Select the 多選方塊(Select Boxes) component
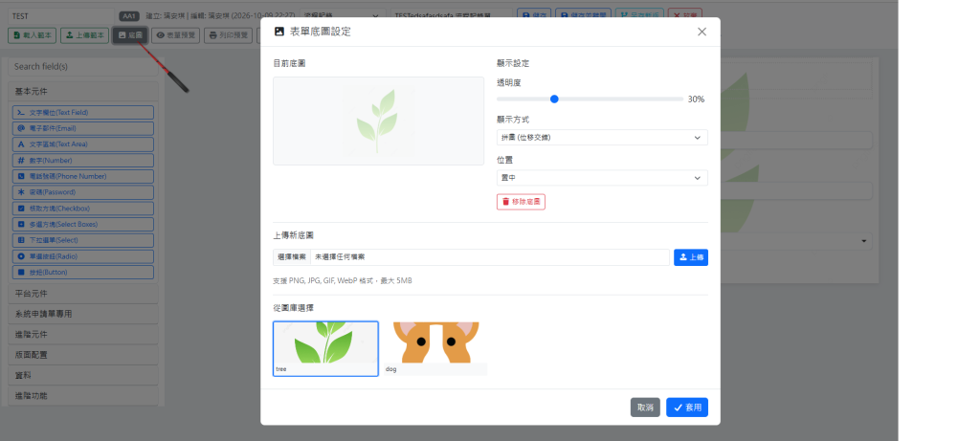The height and width of the screenshot is (441, 980). tap(83, 224)
